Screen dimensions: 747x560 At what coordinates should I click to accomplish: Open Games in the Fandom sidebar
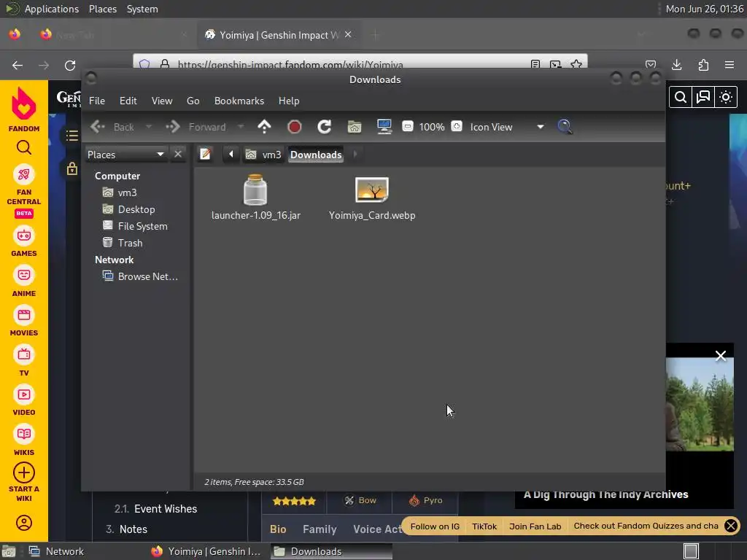[x=24, y=243]
